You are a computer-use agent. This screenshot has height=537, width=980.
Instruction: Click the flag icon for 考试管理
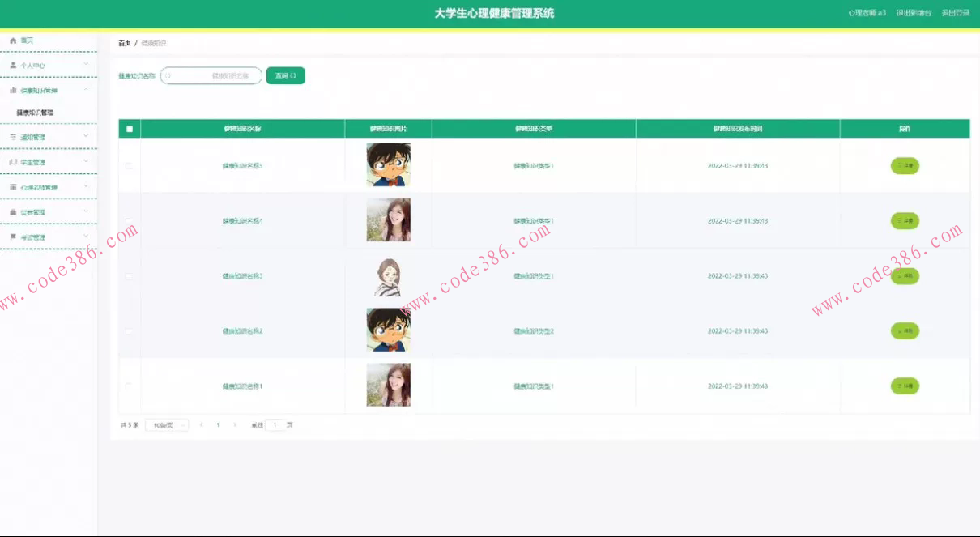[x=13, y=237]
